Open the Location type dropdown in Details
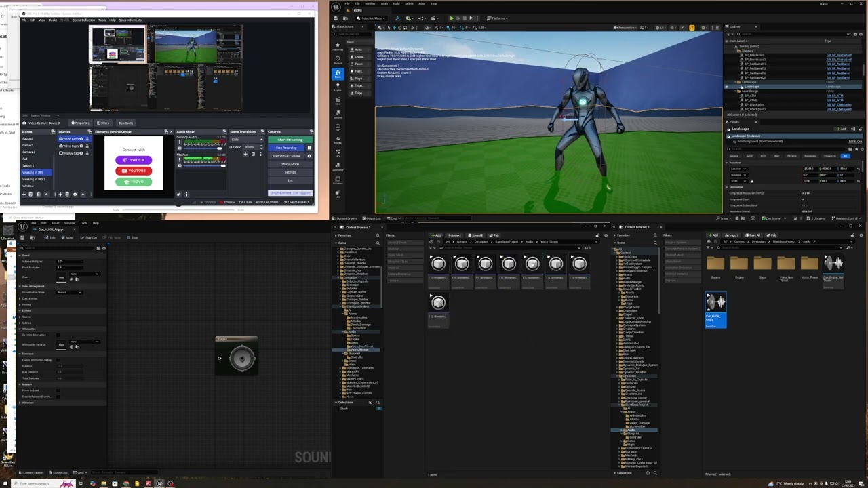 click(738, 169)
